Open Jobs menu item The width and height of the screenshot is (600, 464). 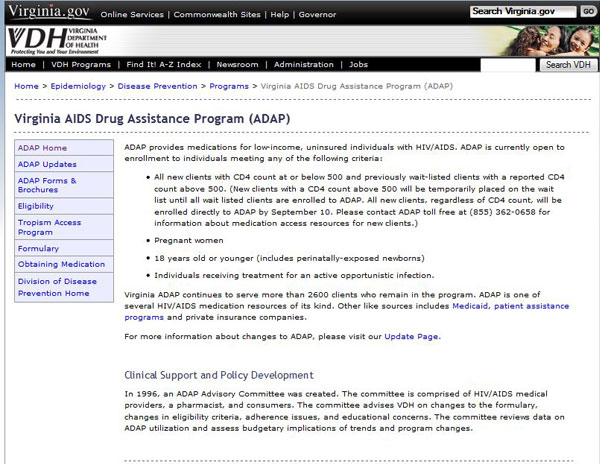pos(358,65)
